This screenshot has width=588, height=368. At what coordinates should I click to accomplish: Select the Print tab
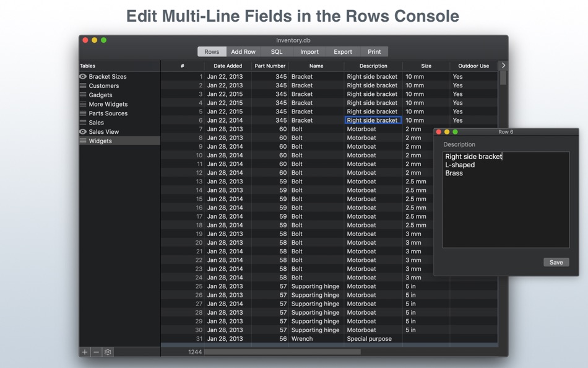pyautogui.click(x=374, y=52)
